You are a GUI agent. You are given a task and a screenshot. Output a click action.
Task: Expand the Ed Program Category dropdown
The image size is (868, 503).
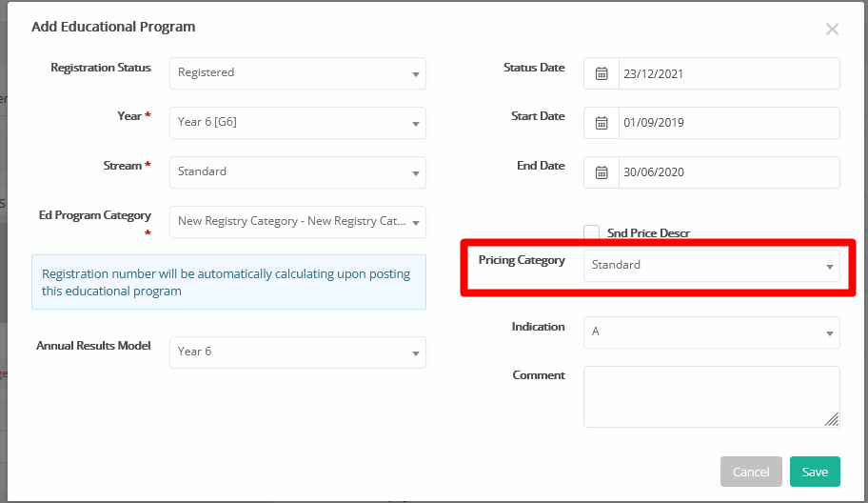pyautogui.click(x=298, y=222)
